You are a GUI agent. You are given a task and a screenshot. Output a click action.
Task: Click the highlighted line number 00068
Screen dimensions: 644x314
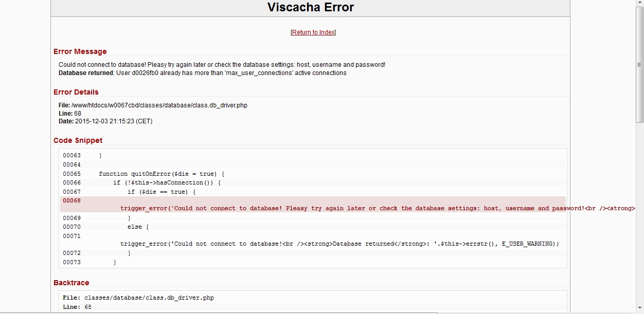(x=72, y=200)
